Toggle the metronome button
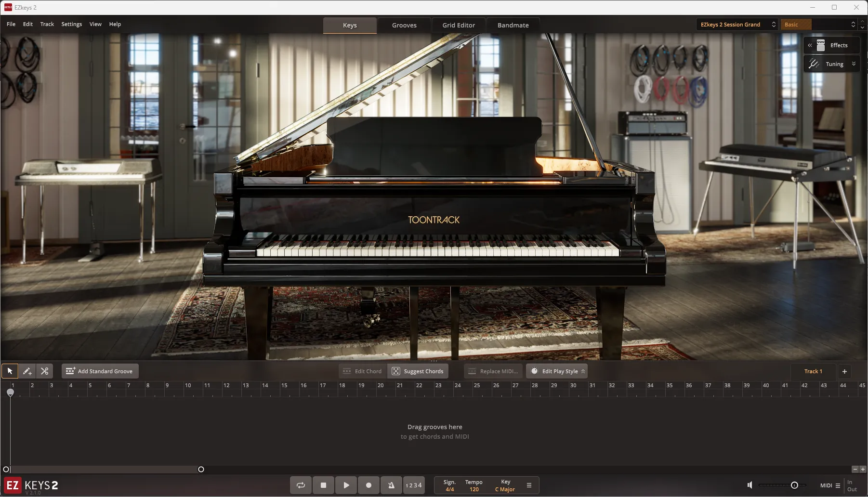868x497 pixels. click(x=391, y=485)
